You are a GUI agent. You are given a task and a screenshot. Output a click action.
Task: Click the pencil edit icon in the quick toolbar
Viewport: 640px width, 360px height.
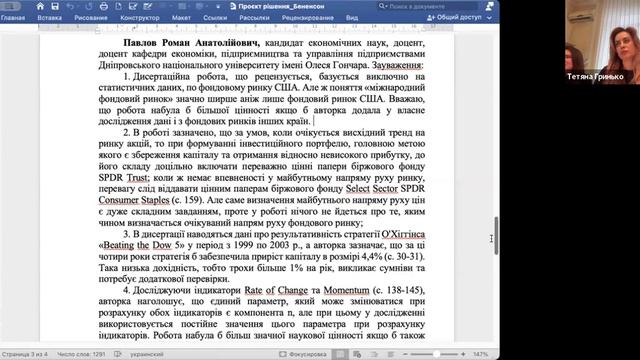[147, 6]
